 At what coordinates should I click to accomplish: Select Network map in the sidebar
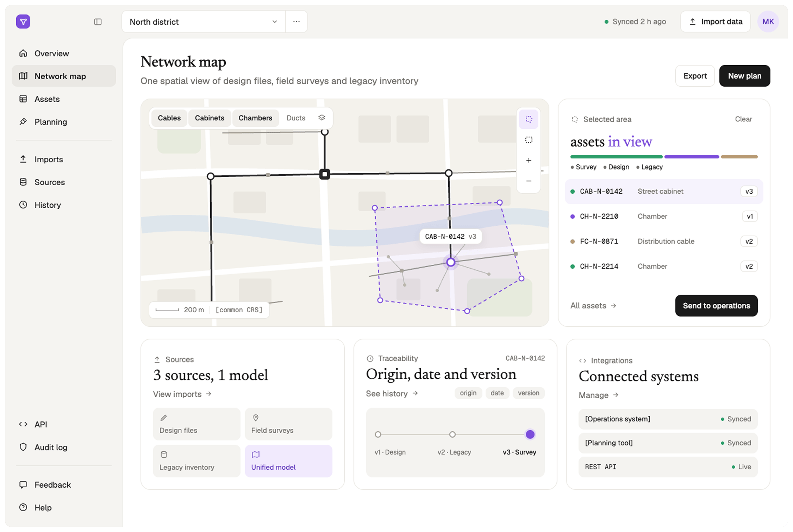(x=64, y=76)
